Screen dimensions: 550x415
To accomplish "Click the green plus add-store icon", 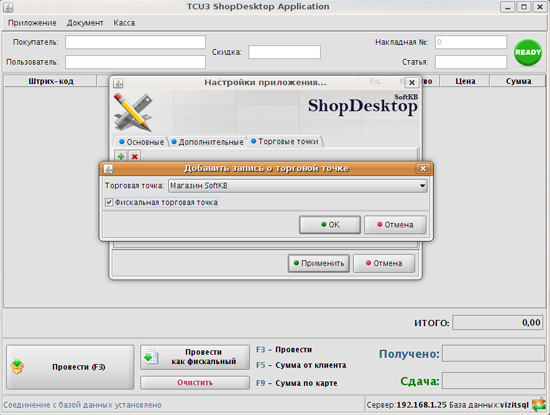I will tap(121, 156).
